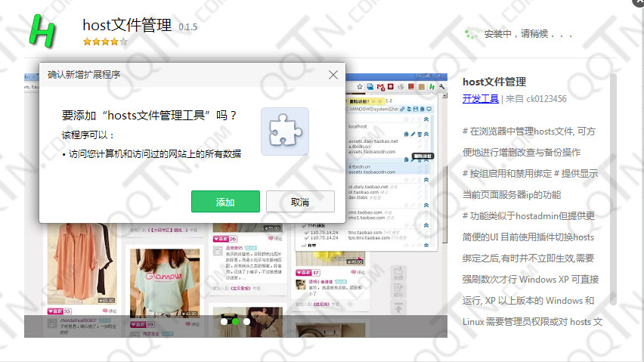
Task: Click the puzzle piece extension icon
Action: click(284, 131)
